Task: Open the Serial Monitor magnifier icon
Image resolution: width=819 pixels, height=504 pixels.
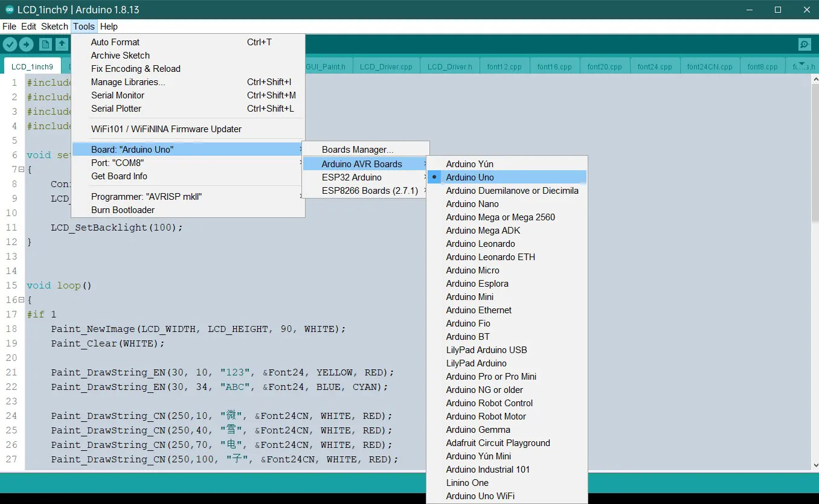Action: coord(805,44)
